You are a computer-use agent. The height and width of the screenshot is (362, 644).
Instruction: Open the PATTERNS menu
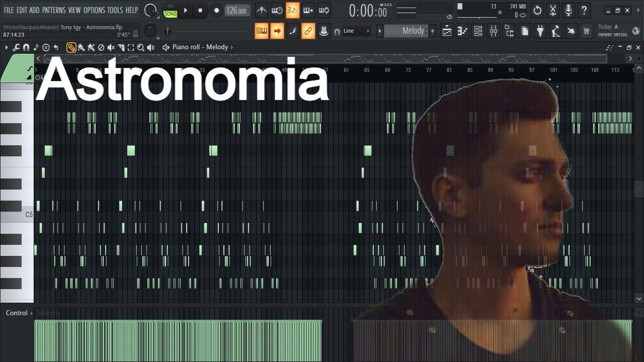coord(53,10)
